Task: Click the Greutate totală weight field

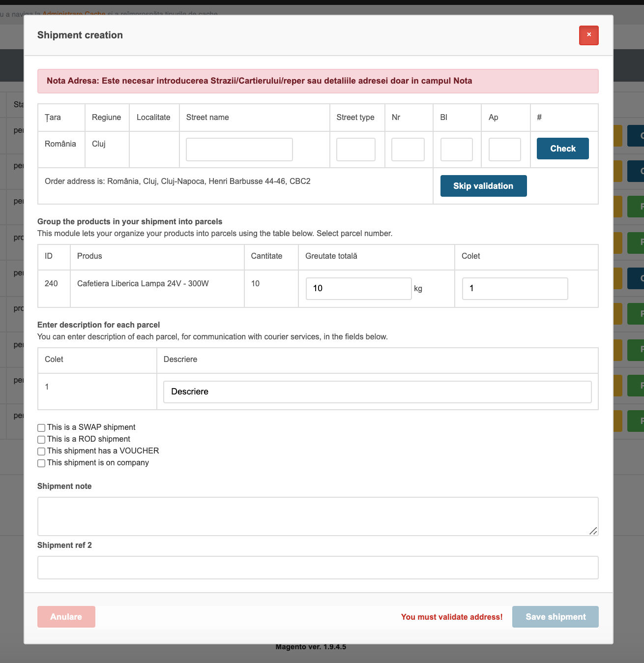Action: pyautogui.click(x=359, y=289)
